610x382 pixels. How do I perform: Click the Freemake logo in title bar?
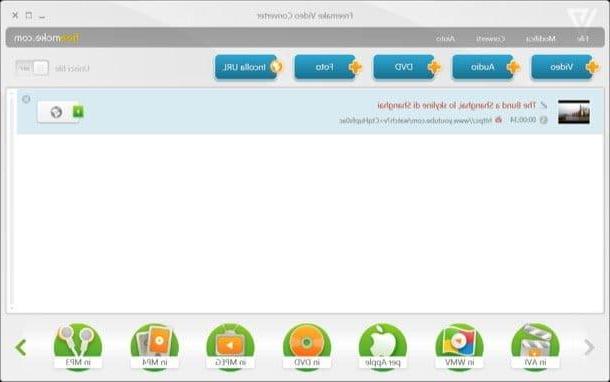point(582,17)
